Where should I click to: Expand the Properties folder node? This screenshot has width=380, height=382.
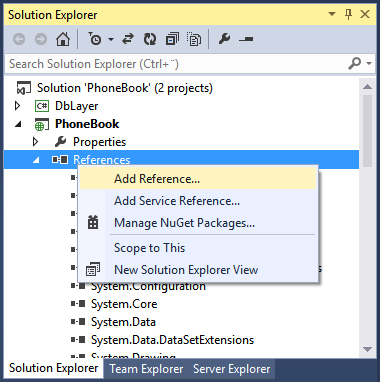pyautogui.click(x=35, y=142)
